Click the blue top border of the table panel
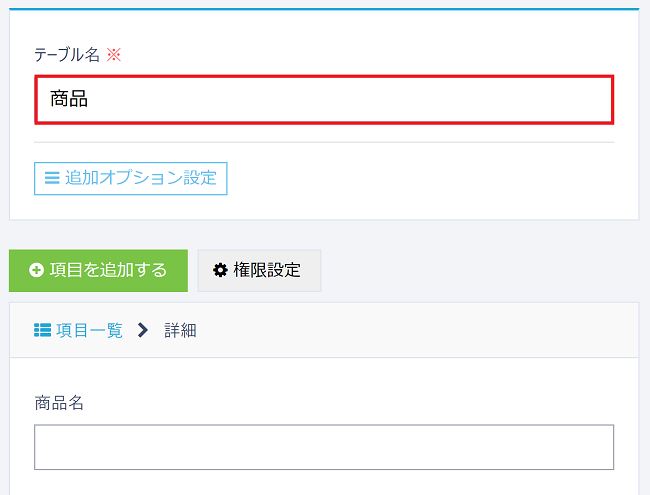Screen dimensions: 650x495 tap(324, 9)
